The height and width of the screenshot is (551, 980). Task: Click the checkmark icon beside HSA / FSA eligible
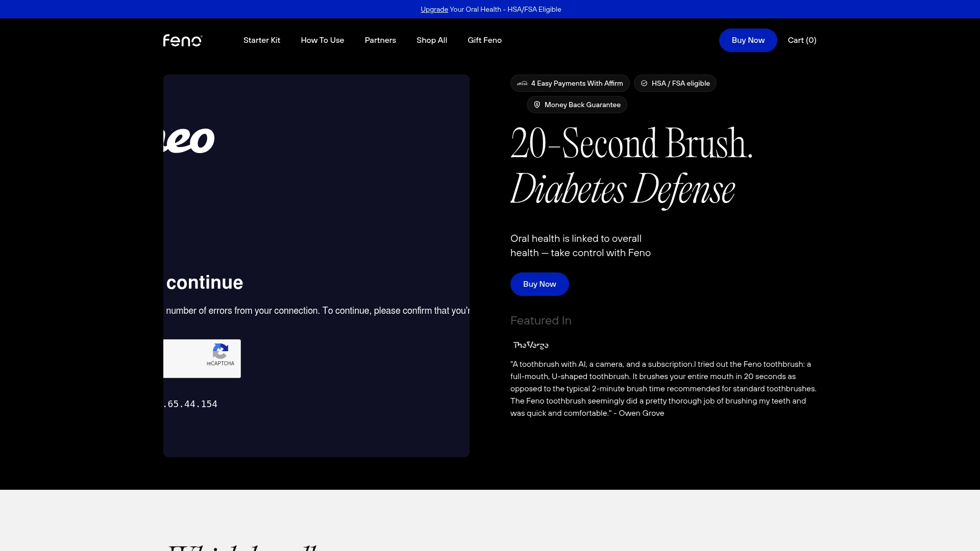[644, 83]
